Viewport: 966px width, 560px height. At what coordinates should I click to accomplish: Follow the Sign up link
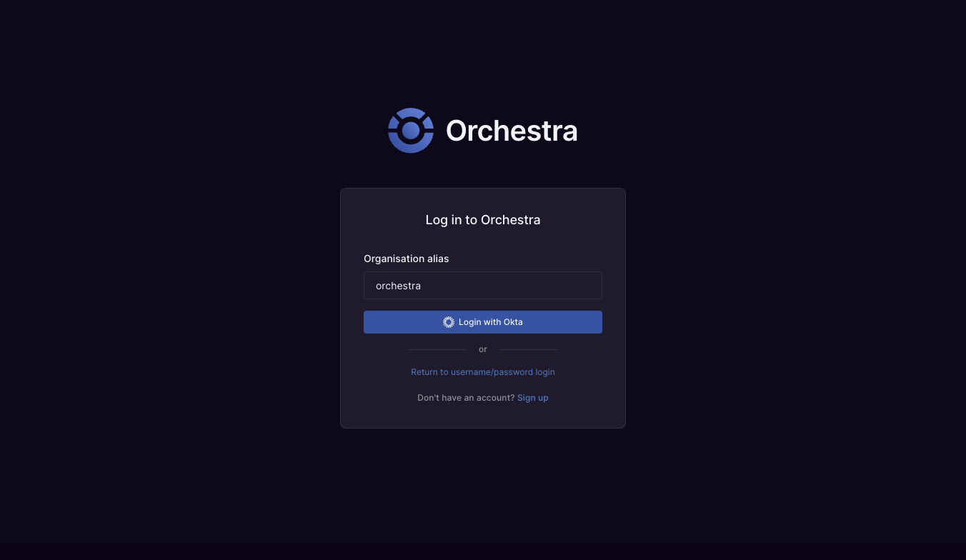click(532, 397)
